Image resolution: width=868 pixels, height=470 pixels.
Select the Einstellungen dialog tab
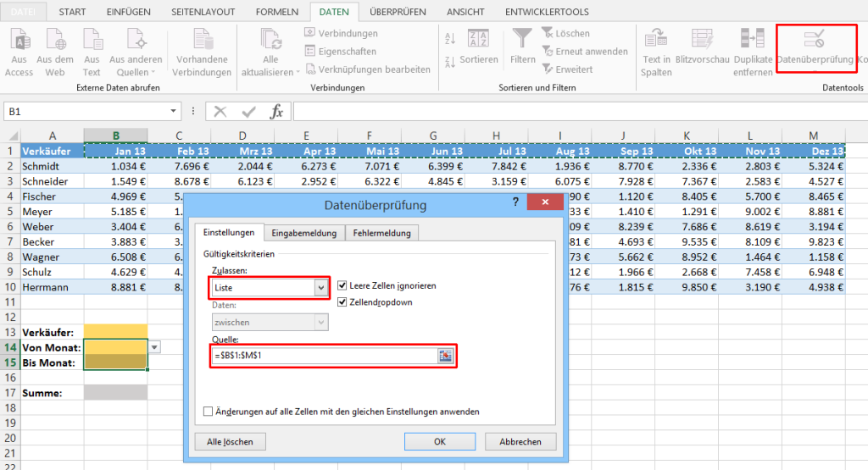pyautogui.click(x=229, y=232)
